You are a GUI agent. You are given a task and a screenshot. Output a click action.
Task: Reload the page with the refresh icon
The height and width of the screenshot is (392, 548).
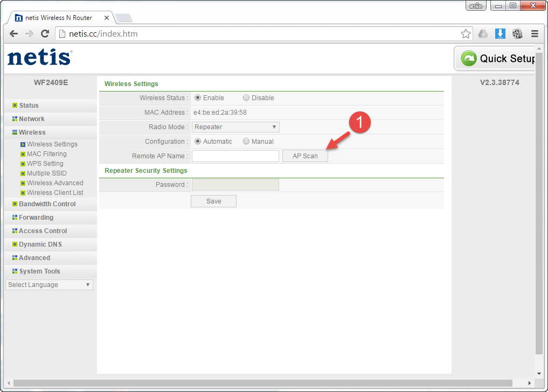click(45, 34)
